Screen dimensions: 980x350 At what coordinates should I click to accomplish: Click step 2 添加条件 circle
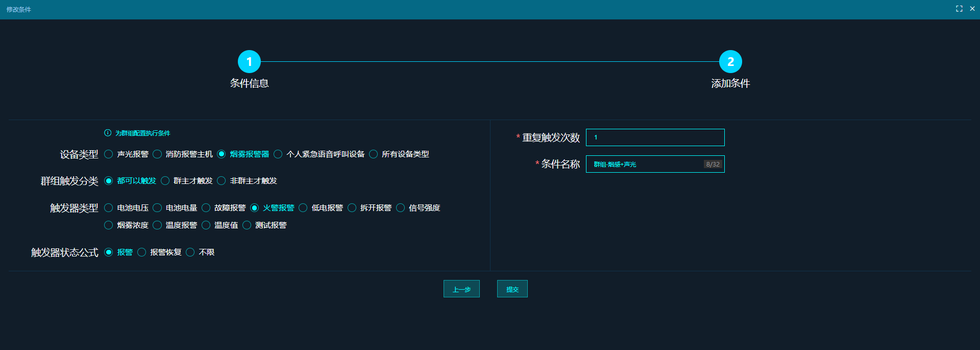click(x=730, y=62)
